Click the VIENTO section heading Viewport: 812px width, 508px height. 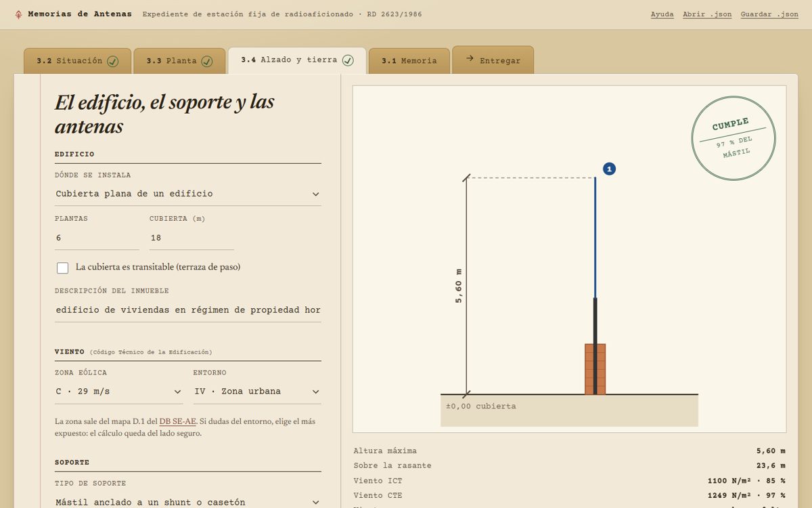(x=70, y=352)
